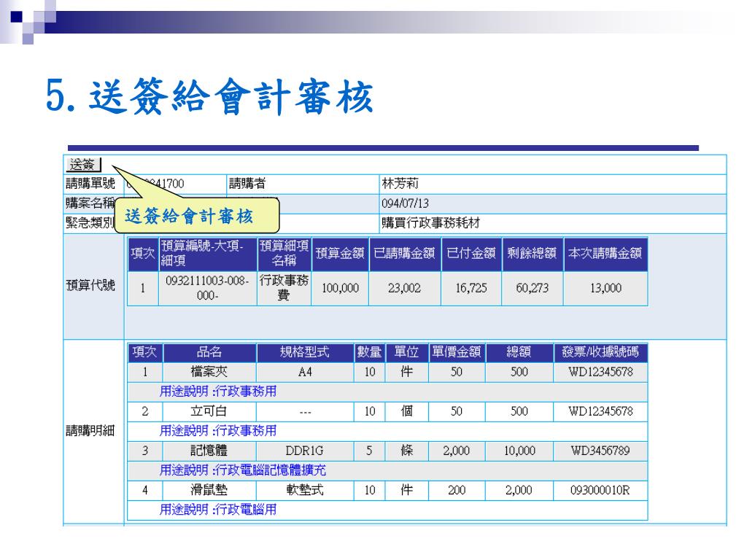Select invoice number 093000010R
The width and height of the screenshot is (747, 560).
[x=600, y=490]
